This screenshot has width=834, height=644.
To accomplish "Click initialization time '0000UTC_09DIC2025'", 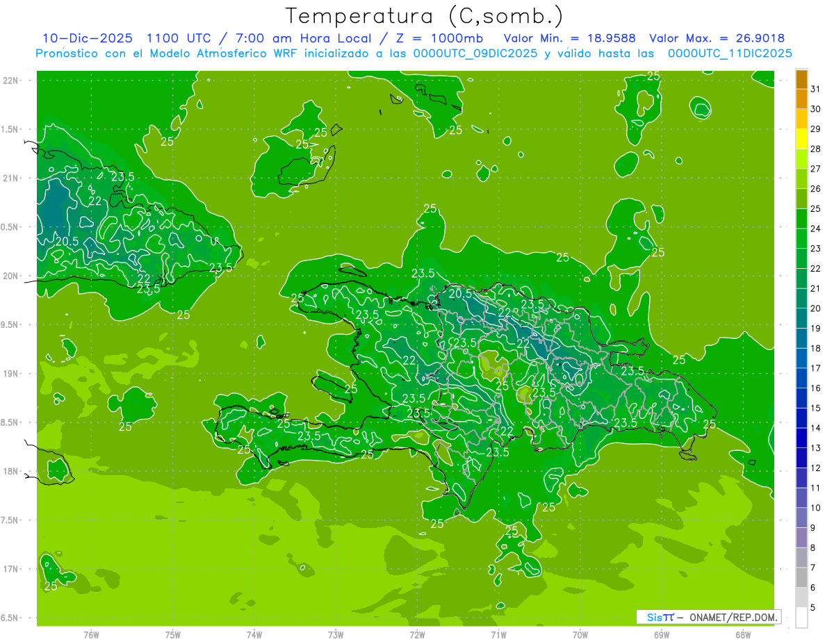I will 475,53.
